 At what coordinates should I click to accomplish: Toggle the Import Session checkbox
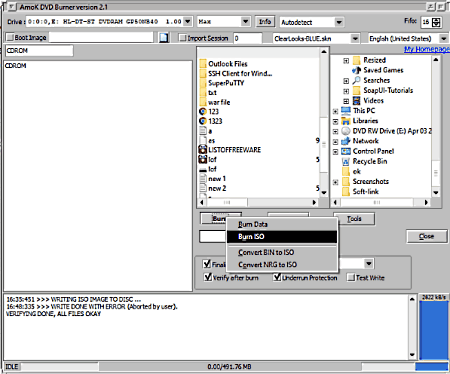(182, 38)
